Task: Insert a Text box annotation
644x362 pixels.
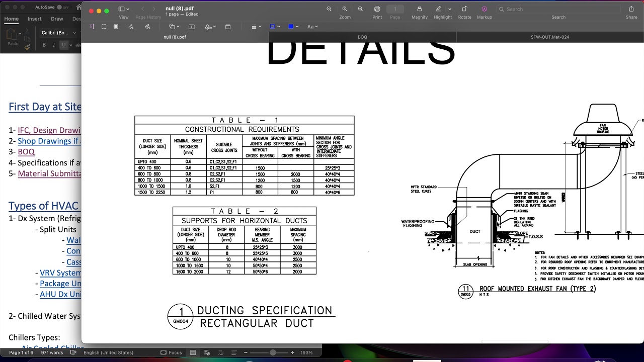Action: (x=192, y=27)
